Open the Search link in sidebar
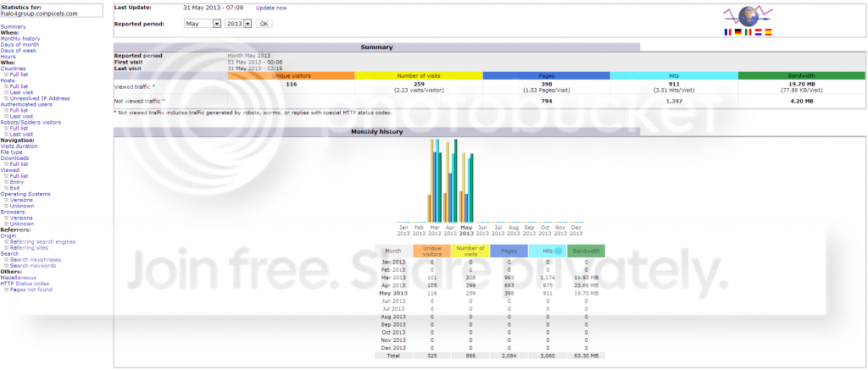The height and width of the screenshot is (370, 868). coord(8,253)
